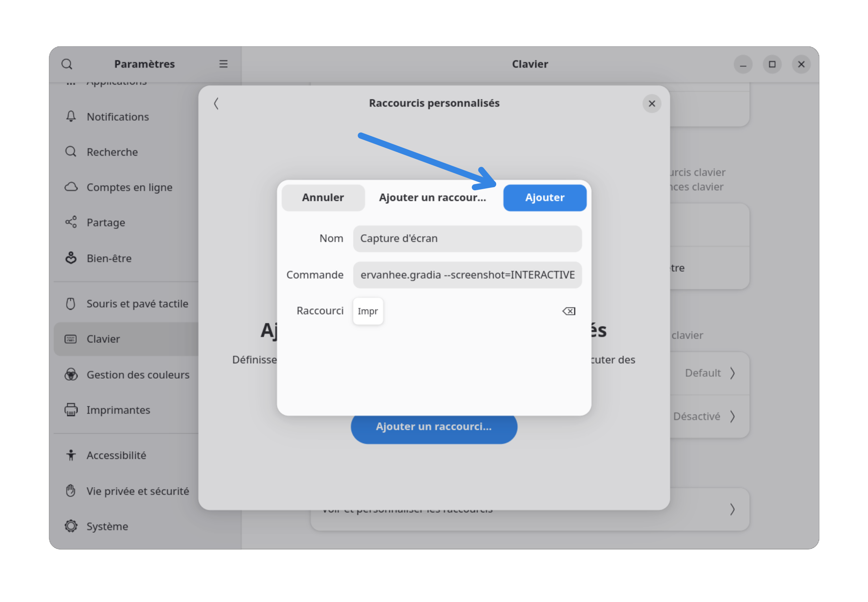868x602 pixels.
Task: Click the Impr shortcut key badge
Action: (x=368, y=311)
